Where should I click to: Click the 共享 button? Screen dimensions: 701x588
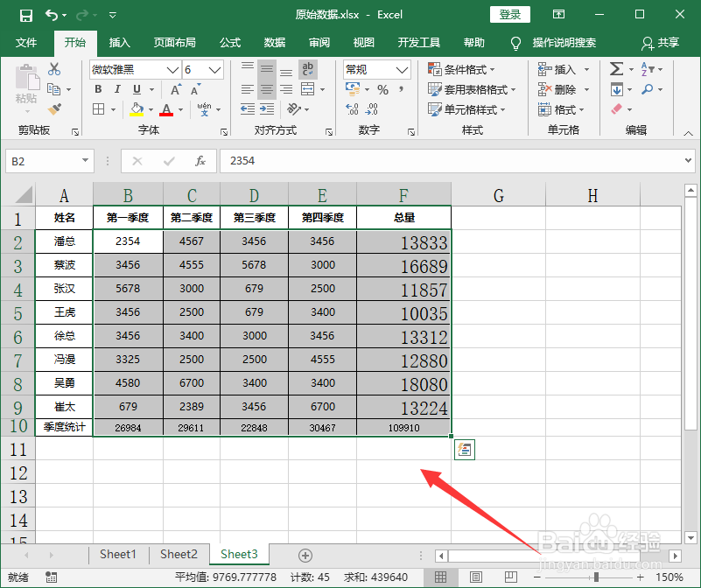[x=661, y=43]
